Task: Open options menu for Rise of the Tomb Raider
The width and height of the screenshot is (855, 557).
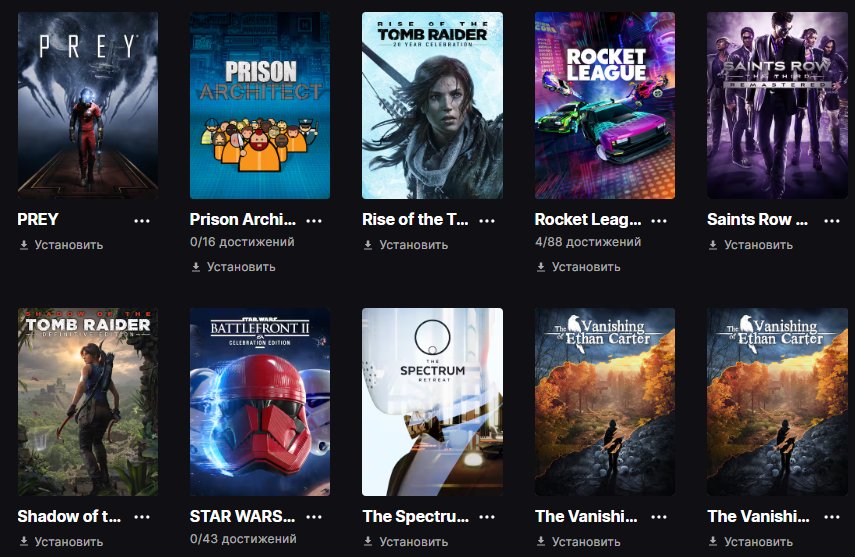Action: coord(487,221)
